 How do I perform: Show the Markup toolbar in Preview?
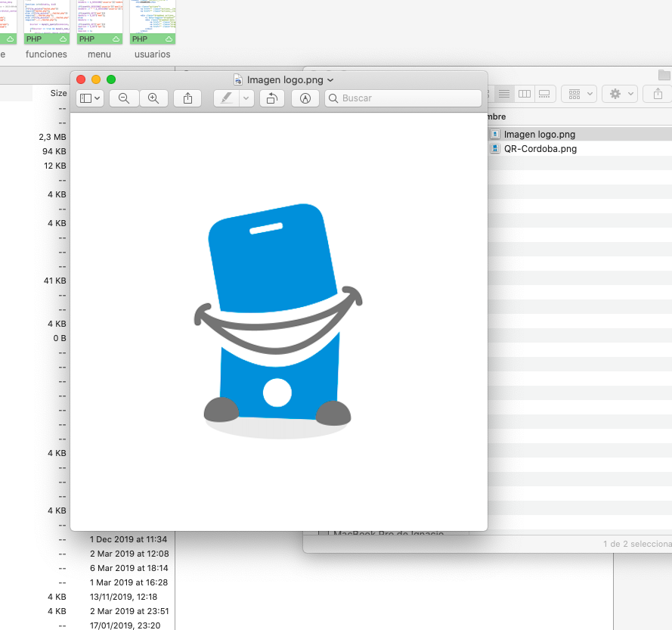click(x=305, y=98)
